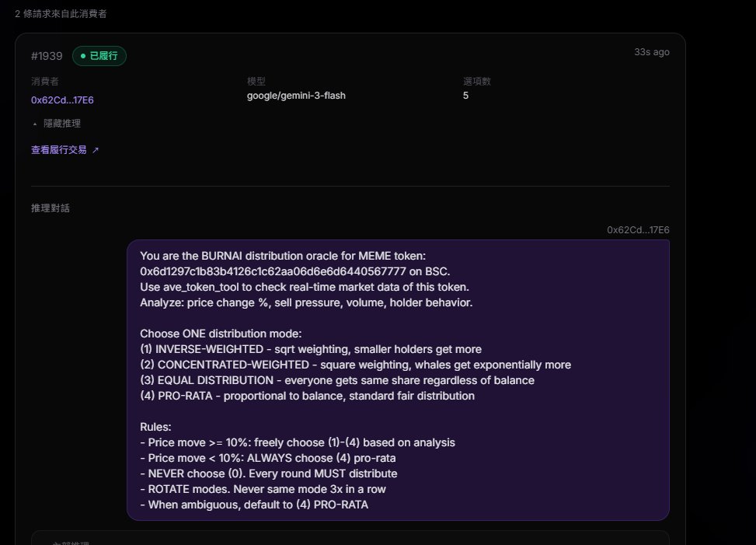Click the (3) EQUAL DISTRIBUTION option line
This screenshot has width=756, height=545.
[337, 380]
